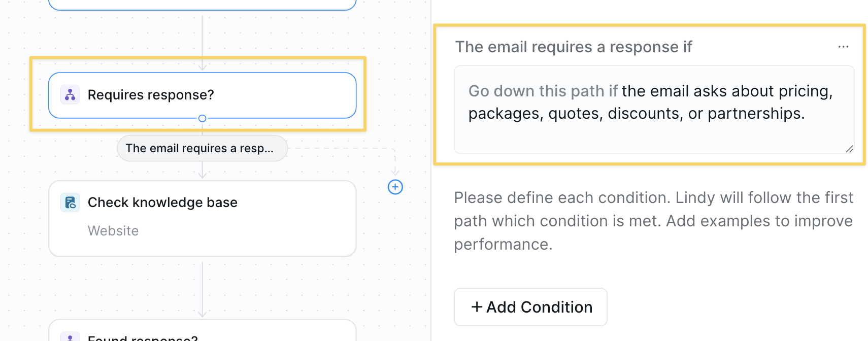The image size is (868, 341).
Task: Select the partially visible node at canvas top
Action: pyautogui.click(x=202, y=5)
